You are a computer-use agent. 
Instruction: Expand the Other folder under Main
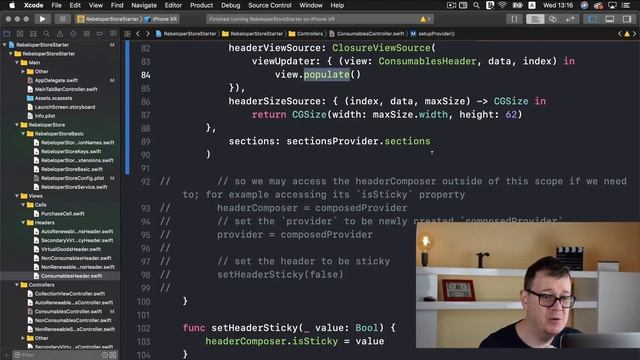23,71
